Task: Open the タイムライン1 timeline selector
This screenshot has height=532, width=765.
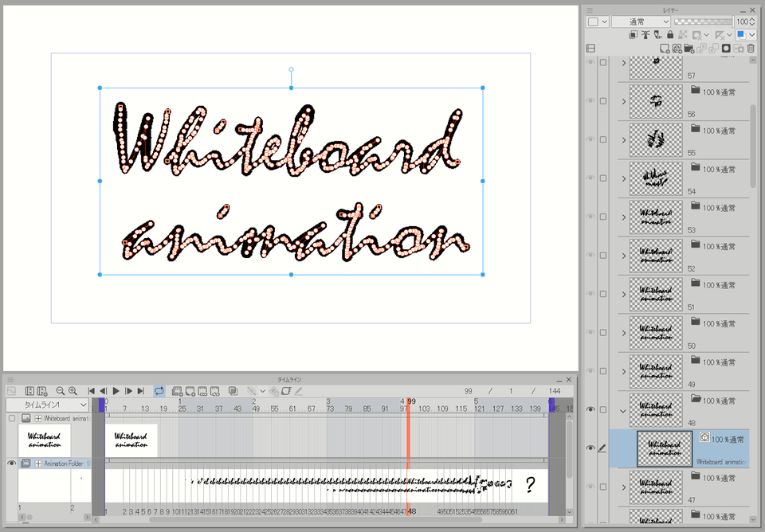Action: [x=47, y=405]
